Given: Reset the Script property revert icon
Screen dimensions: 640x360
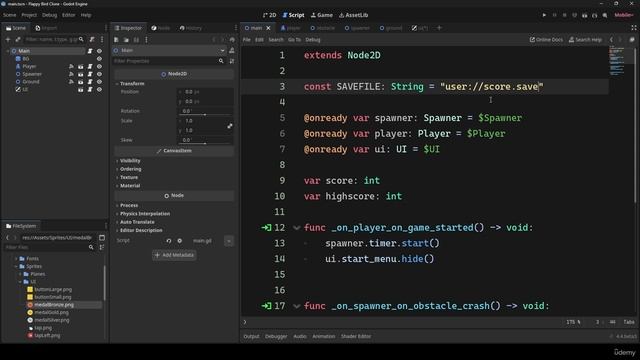Looking at the screenshot, I should pos(169,241).
